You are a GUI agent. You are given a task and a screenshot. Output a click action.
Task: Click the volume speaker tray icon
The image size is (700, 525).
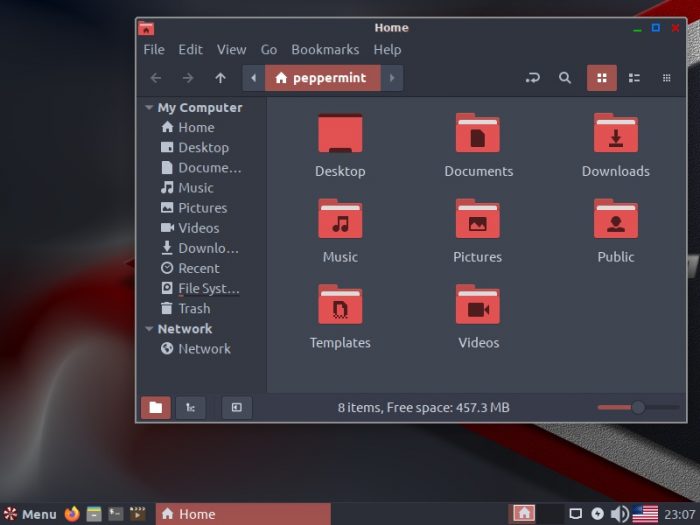point(620,514)
